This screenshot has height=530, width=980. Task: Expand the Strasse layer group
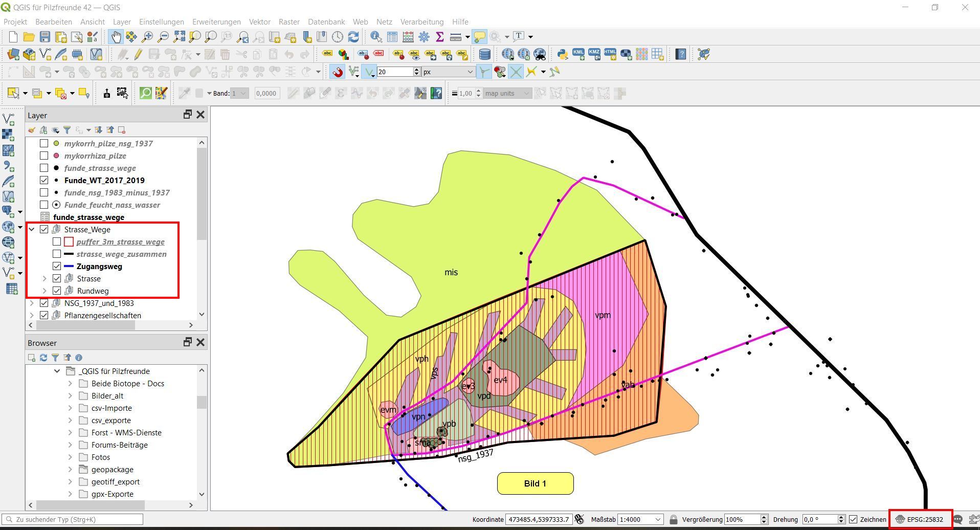44,278
